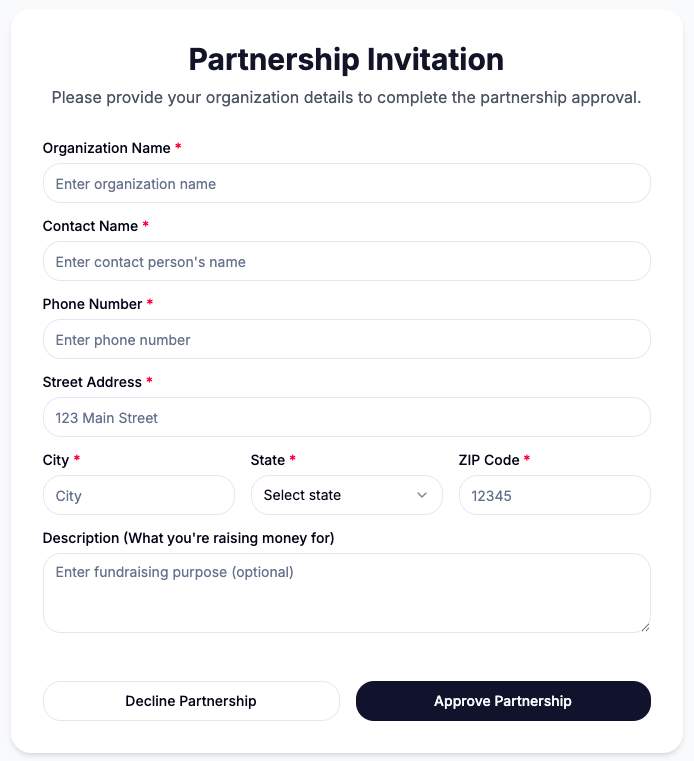Click the Street Address label

(92, 382)
